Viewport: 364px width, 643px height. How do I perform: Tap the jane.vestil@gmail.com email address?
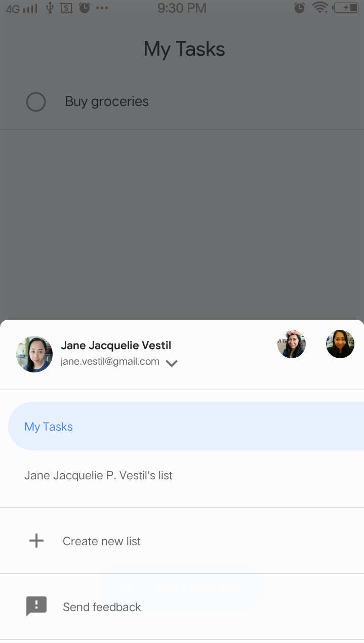coord(110,362)
